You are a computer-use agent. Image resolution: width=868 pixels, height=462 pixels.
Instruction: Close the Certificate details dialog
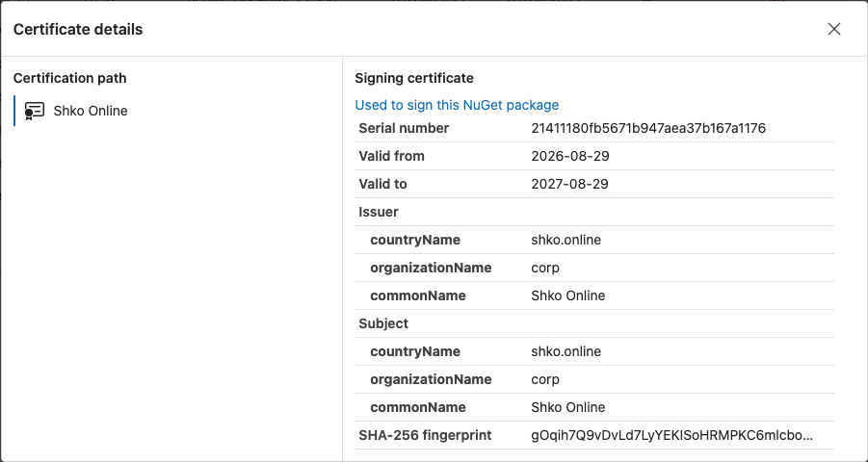(833, 29)
